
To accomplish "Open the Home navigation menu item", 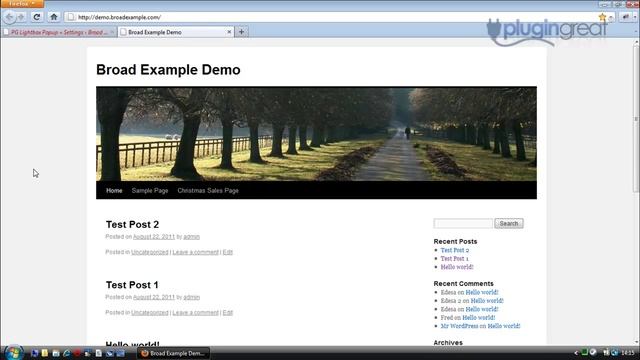I will coord(114,191).
